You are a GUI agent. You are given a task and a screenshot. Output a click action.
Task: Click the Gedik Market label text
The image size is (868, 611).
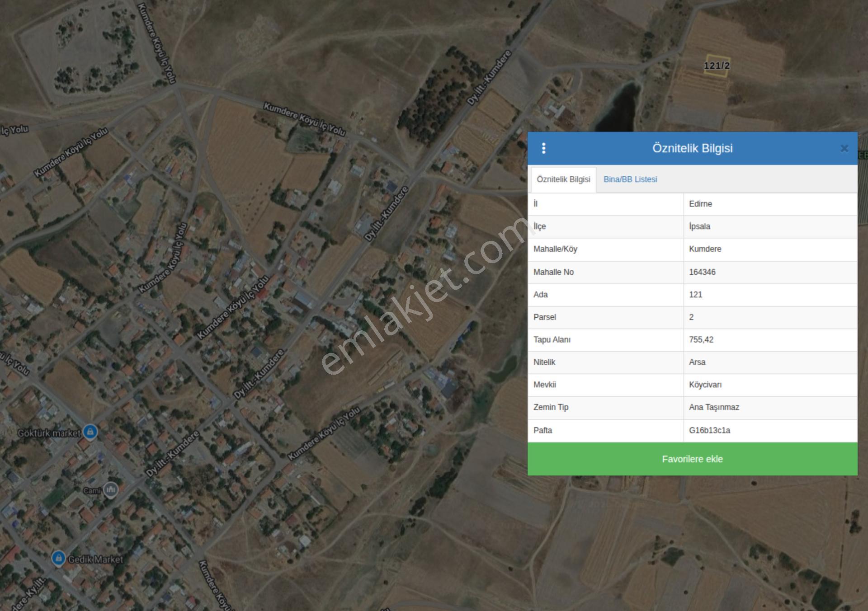tap(95, 559)
